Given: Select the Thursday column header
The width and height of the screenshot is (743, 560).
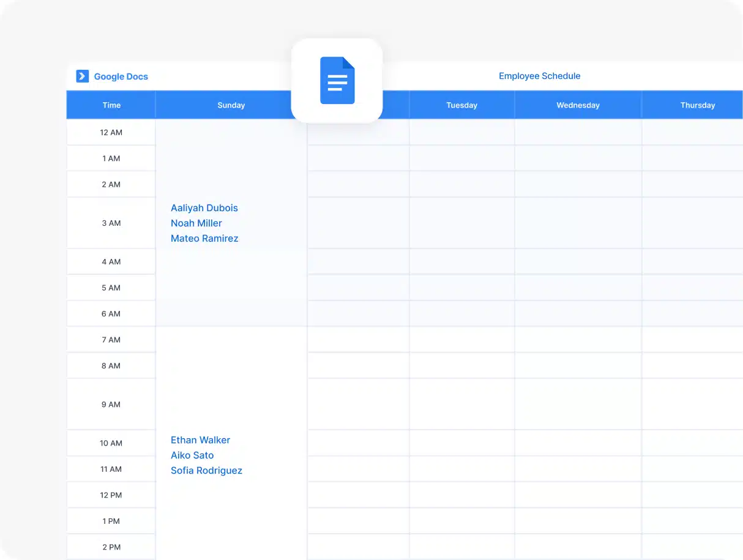Looking at the screenshot, I should [697, 105].
